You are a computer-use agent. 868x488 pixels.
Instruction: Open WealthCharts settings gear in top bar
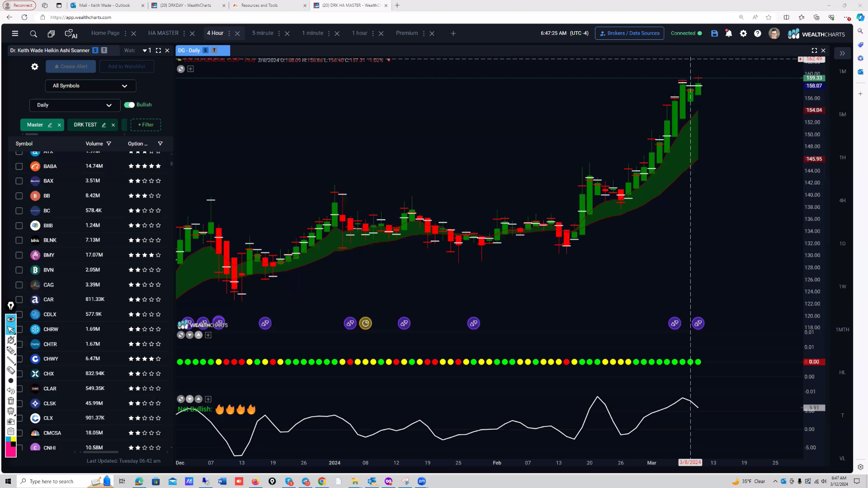pyautogui.click(x=743, y=33)
